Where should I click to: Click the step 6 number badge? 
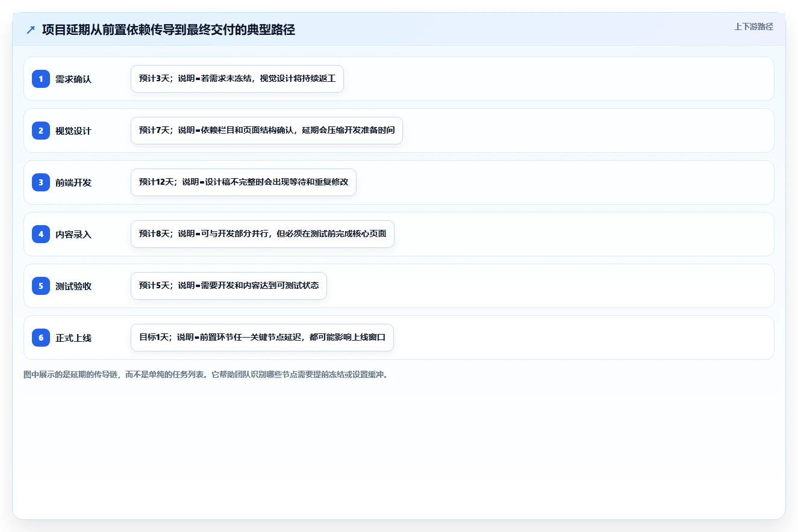click(x=41, y=338)
